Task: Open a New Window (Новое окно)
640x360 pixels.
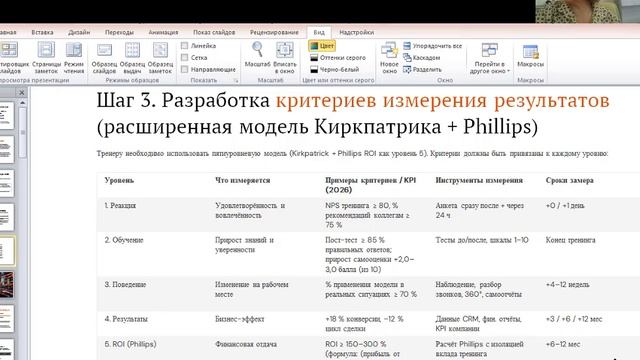Action: 389,57
